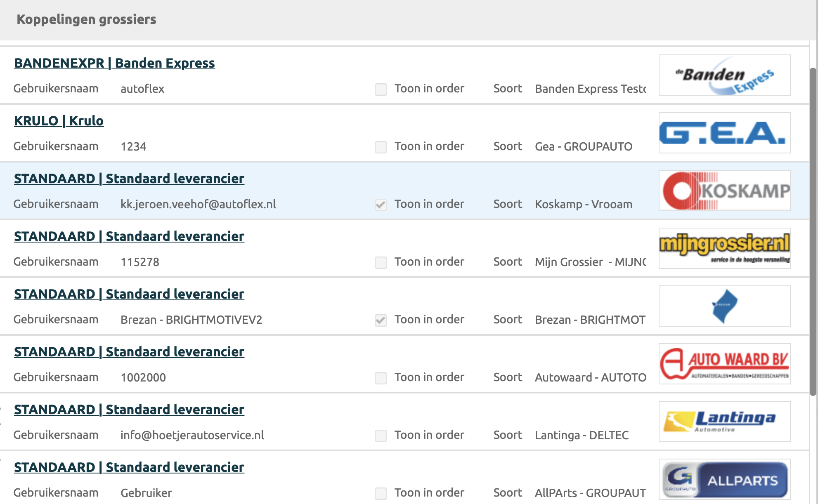Click the G.E.A. logo image
The width and height of the screenshot is (818, 504).
tap(724, 133)
